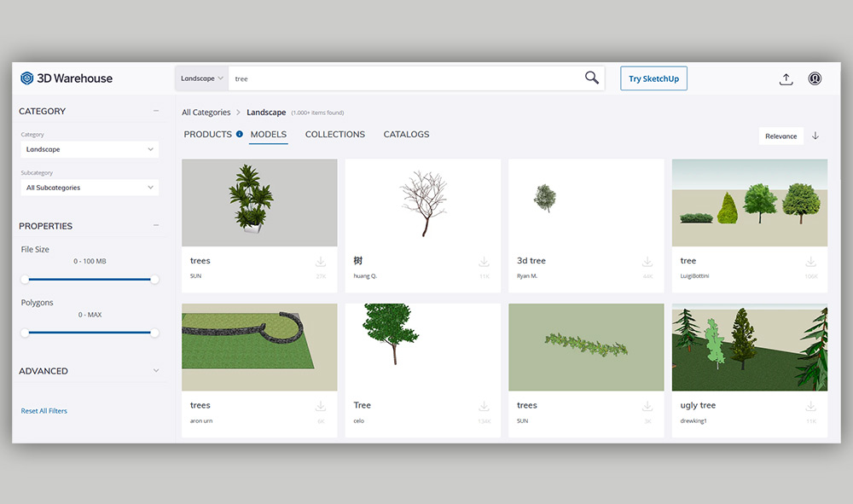Select the MODELS tab
This screenshot has height=504, width=853.
click(x=268, y=134)
